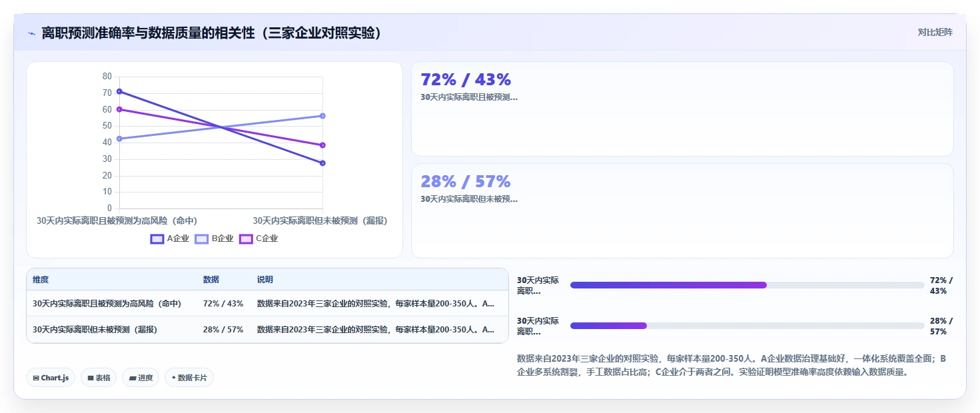This screenshot has width=980, height=413.
Task: Click the paragraph starting 数据来自2023年三家企业的对照实验 under the progress bars
Action: pos(732,365)
